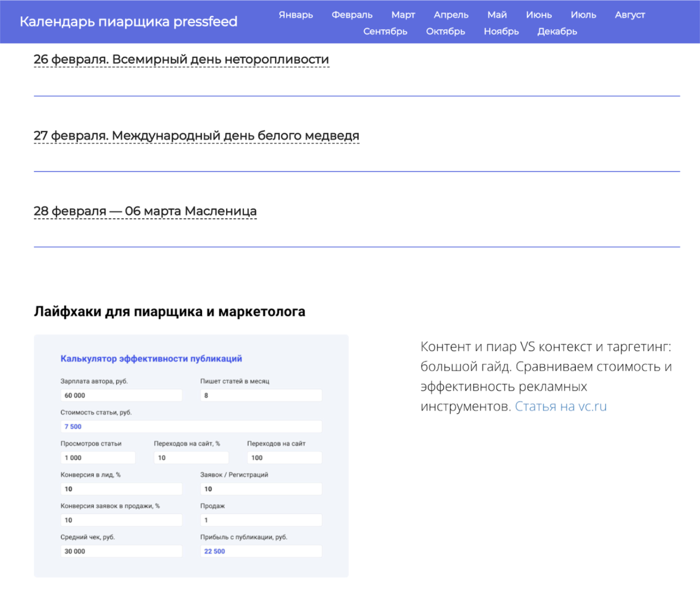The image size is (700, 600).
Task: Open the Декабрь navigation link
Action: click(557, 32)
